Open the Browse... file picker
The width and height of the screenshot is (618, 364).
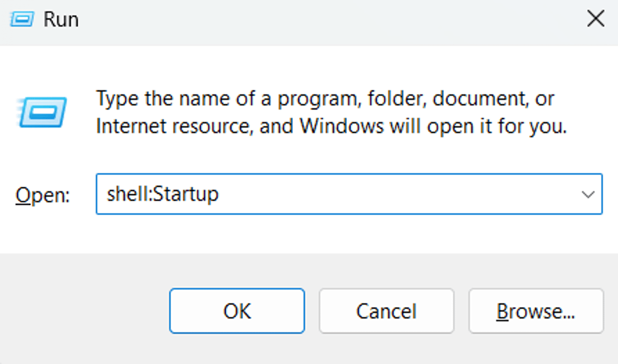pos(535,311)
